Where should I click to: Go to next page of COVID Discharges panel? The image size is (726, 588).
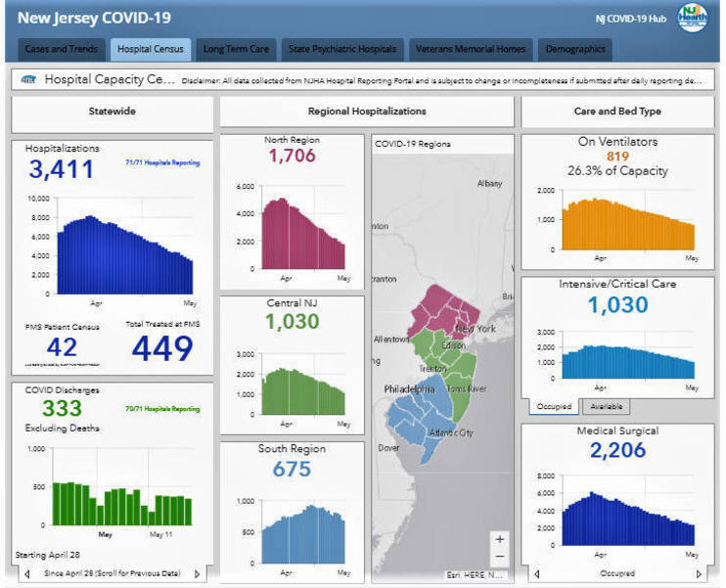[x=198, y=574]
